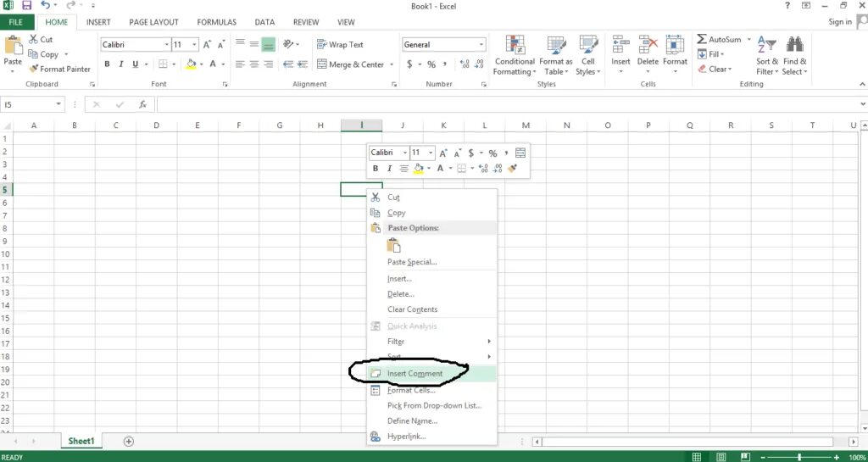Open mini toolbar Calibri font dropdown
The width and height of the screenshot is (868, 462).
coord(404,153)
